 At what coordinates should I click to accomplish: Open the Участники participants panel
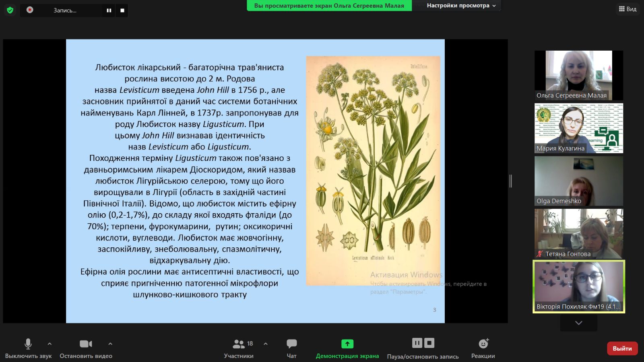click(x=239, y=348)
